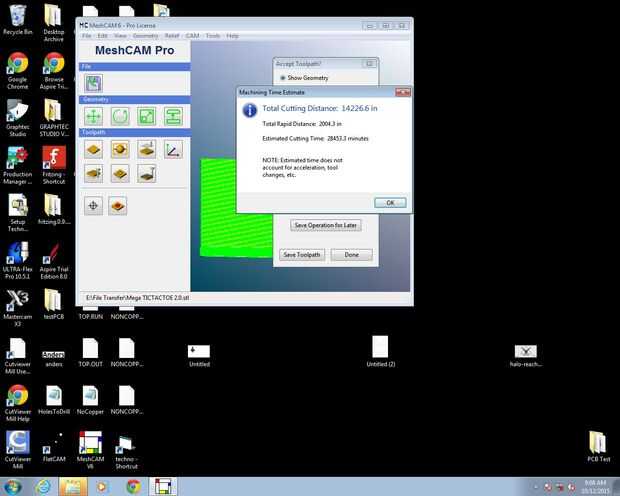The height and width of the screenshot is (496, 620).
Task: Click the gold block with ring Toolpath icon
Action: [x=120, y=150]
